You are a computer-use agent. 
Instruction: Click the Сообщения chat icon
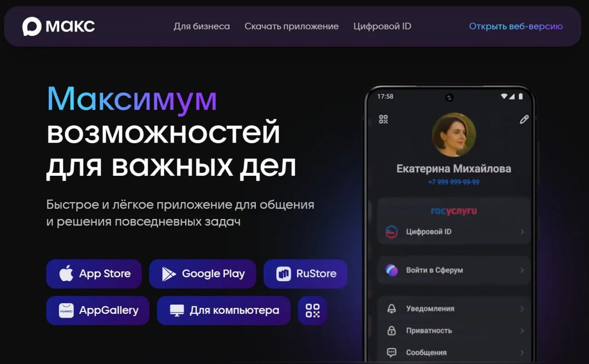[393, 352]
